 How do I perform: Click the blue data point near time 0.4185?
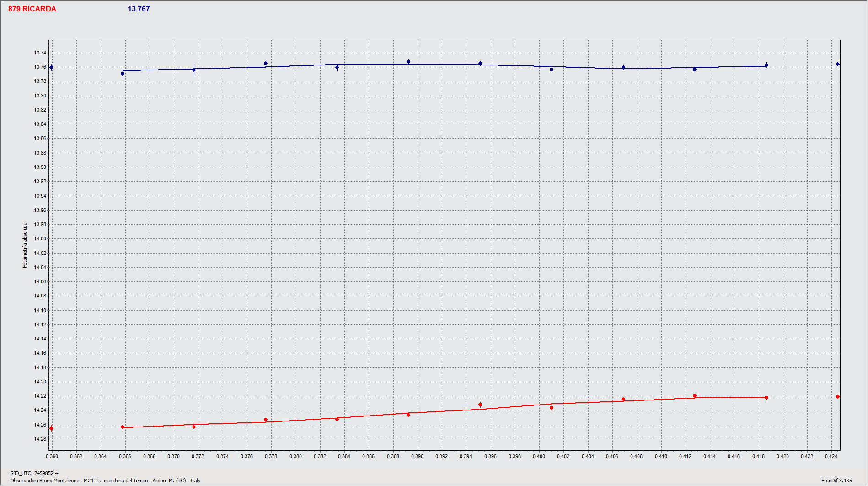766,65
